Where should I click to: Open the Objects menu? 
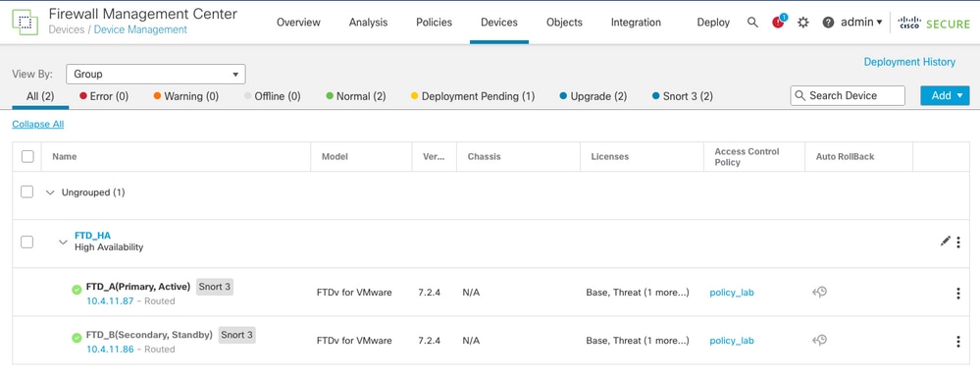[x=564, y=22]
